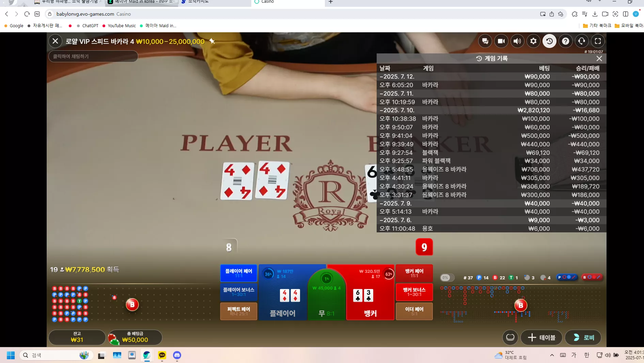Collapse the 2025. 7. 9. history group
Viewport: 644px width, 363px height.
tap(491, 203)
